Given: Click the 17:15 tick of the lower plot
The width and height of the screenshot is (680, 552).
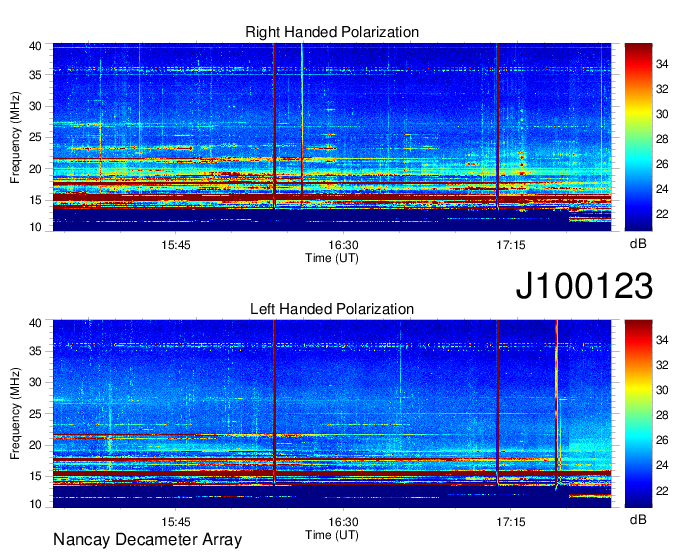Looking at the screenshot, I should pos(510,522).
